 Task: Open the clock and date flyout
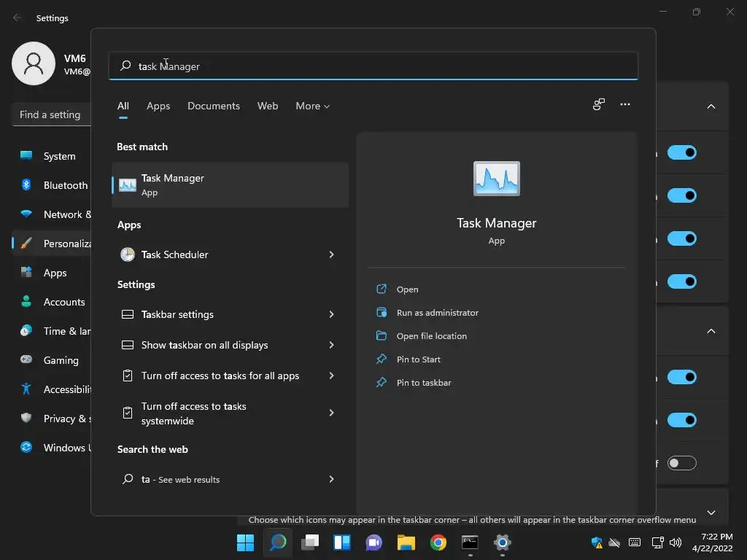pyautogui.click(x=712, y=542)
